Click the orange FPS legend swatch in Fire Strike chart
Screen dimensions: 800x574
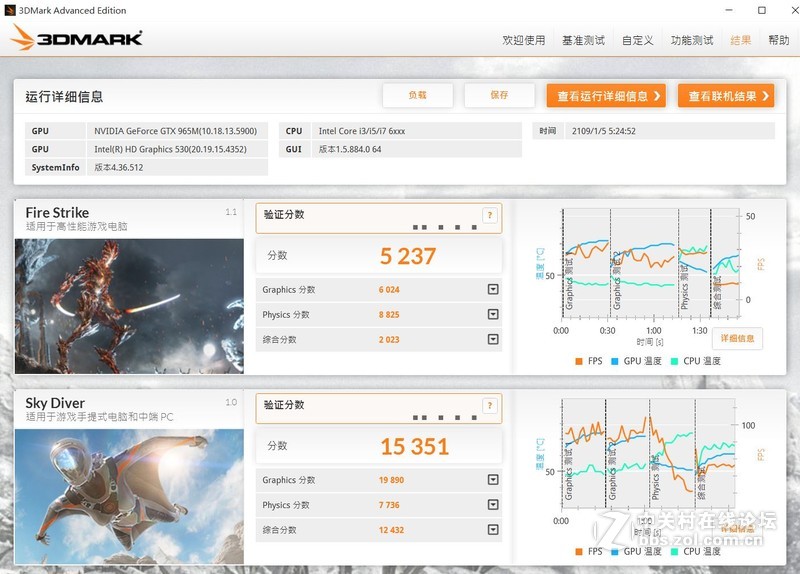point(579,361)
